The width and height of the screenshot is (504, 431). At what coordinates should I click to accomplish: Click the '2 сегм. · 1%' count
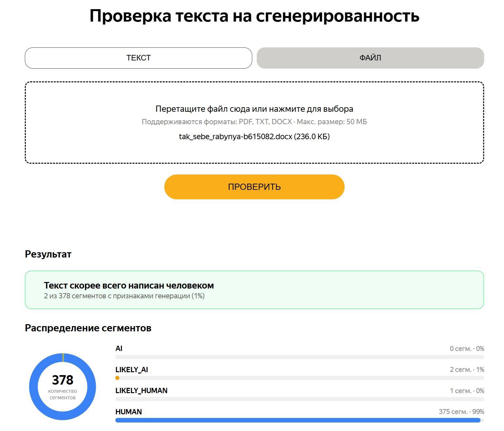(x=467, y=370)
